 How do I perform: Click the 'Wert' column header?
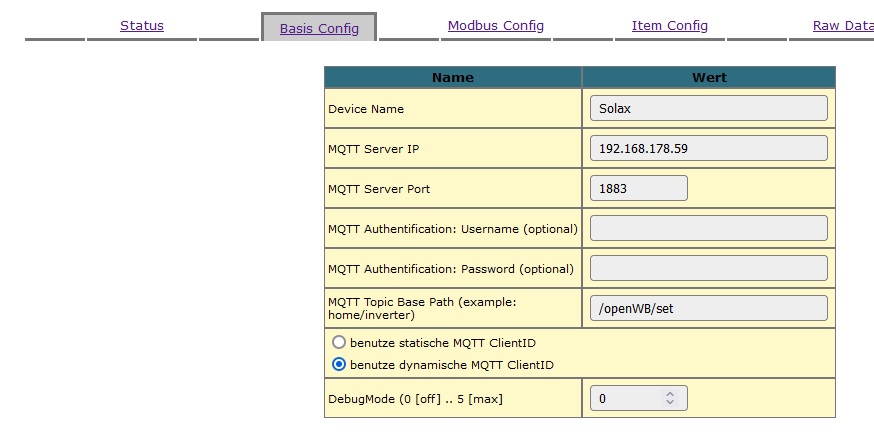pyautogui.click(x=708, y=77)
